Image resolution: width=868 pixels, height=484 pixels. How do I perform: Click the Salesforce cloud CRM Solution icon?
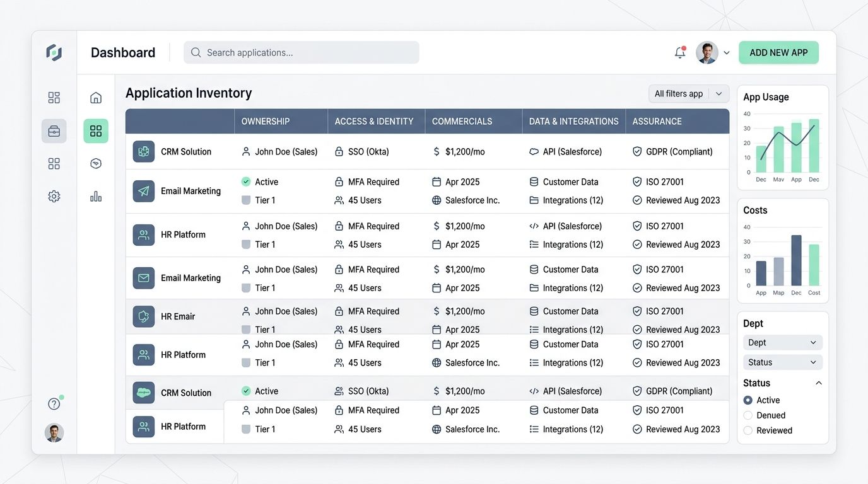[144, 393]
